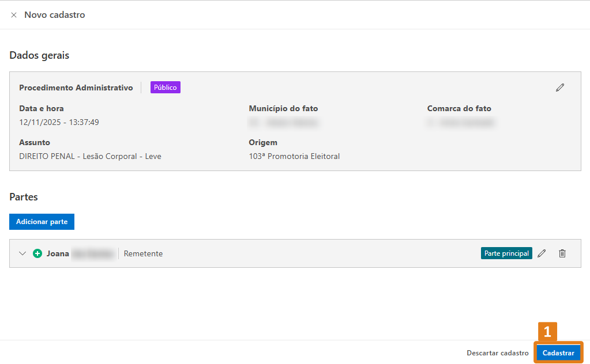The width and height of the screenshot is (590, 364).
Task: Delete Joana party with trash icon
Action: click(x=562, y=253)
